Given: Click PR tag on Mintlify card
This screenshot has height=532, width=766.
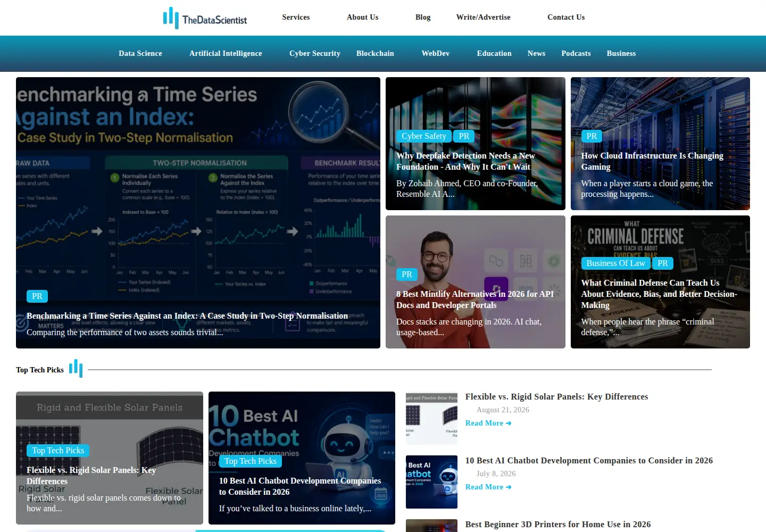Looking at the screenshot, I should (407, 275).
